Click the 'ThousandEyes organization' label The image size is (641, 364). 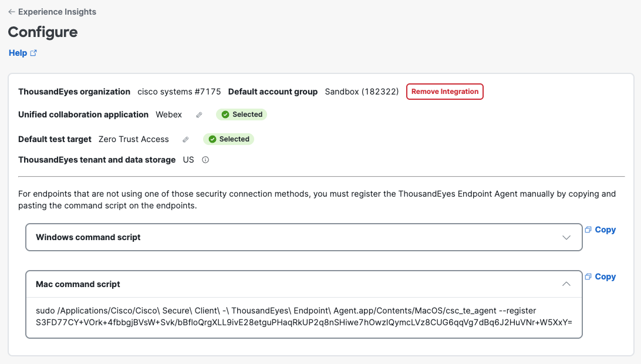[x=75, y=92]
